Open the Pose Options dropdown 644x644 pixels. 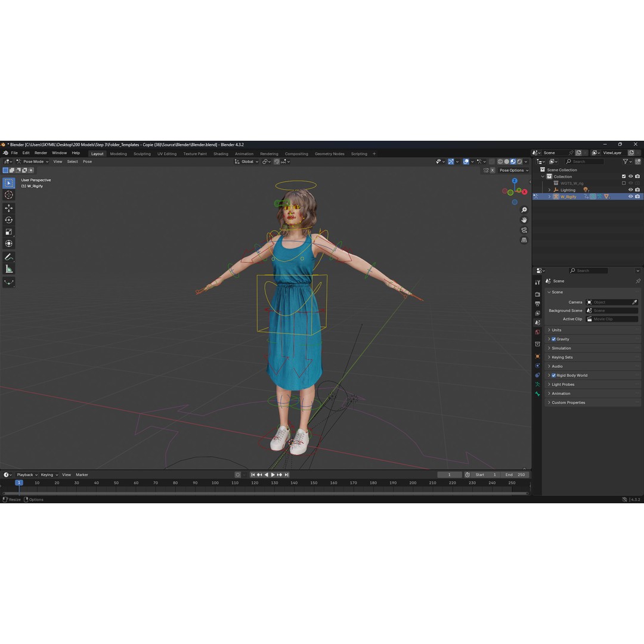[x=513, y=171]
